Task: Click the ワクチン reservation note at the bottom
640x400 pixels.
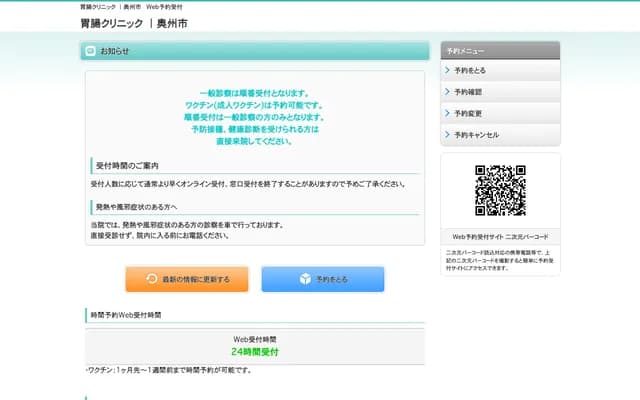Action: 168,370
